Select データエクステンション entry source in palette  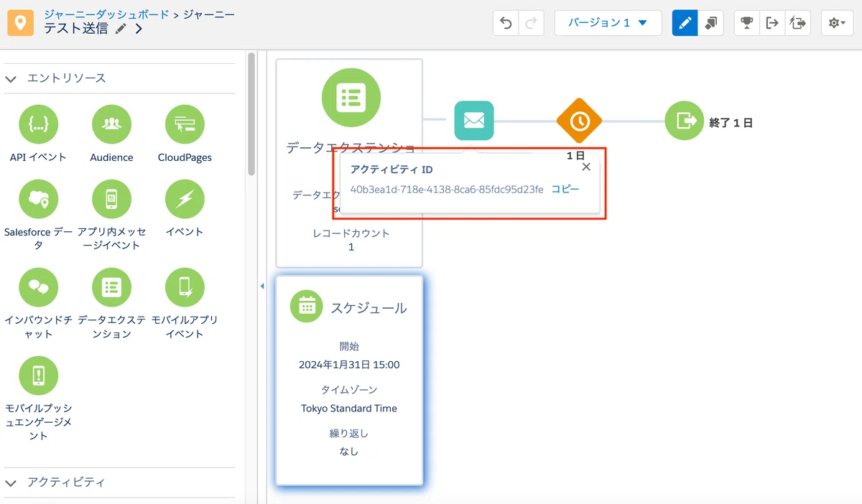[x=111, y=303]
